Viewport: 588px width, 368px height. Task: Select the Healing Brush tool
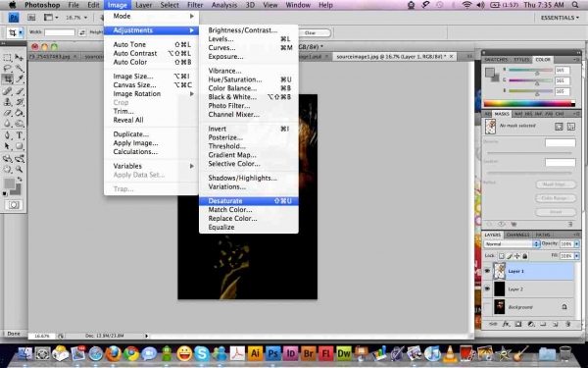point(7,91)
